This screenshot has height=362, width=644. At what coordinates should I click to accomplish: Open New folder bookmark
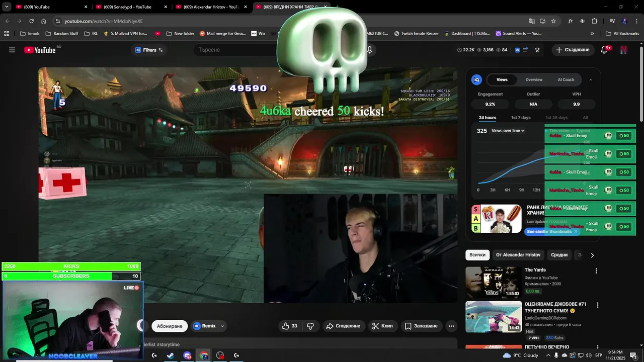(180, 34)
